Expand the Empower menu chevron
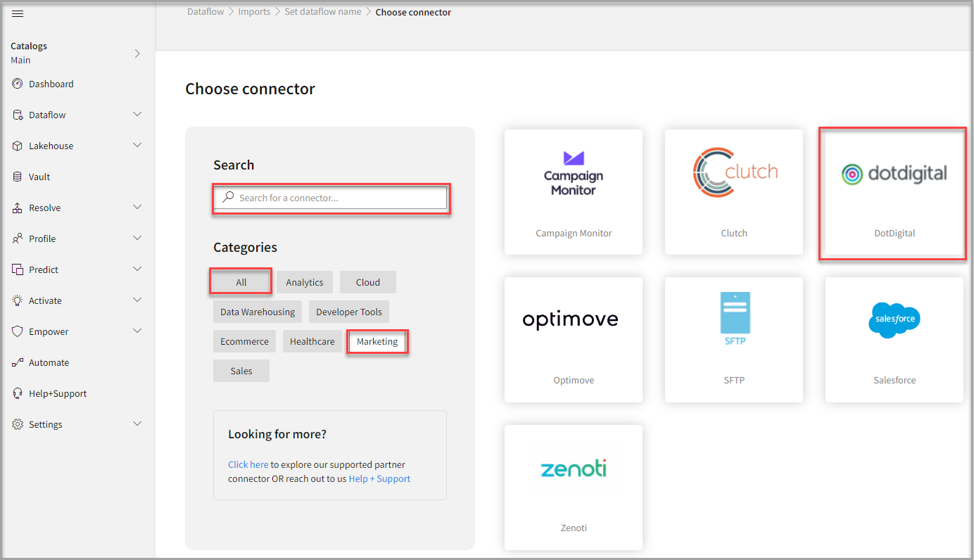 [x=137, y=331]
